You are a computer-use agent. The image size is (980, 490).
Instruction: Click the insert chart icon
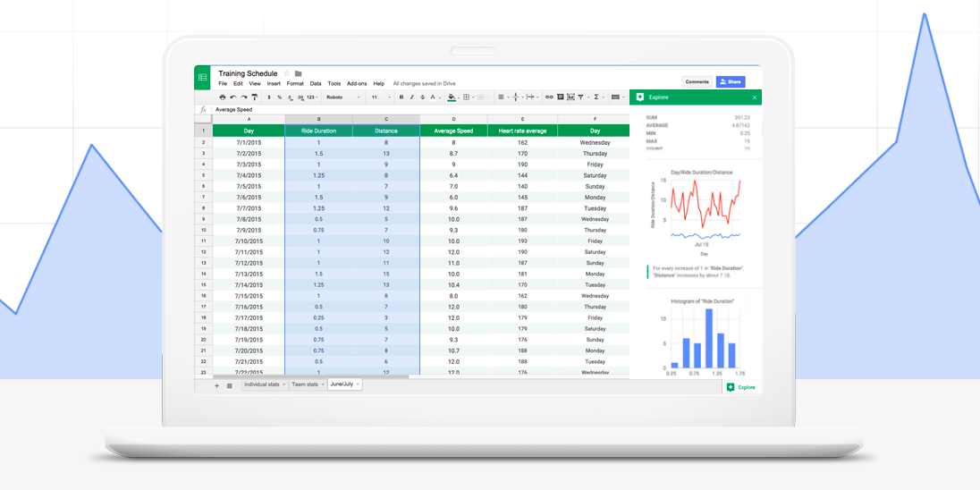570,97
